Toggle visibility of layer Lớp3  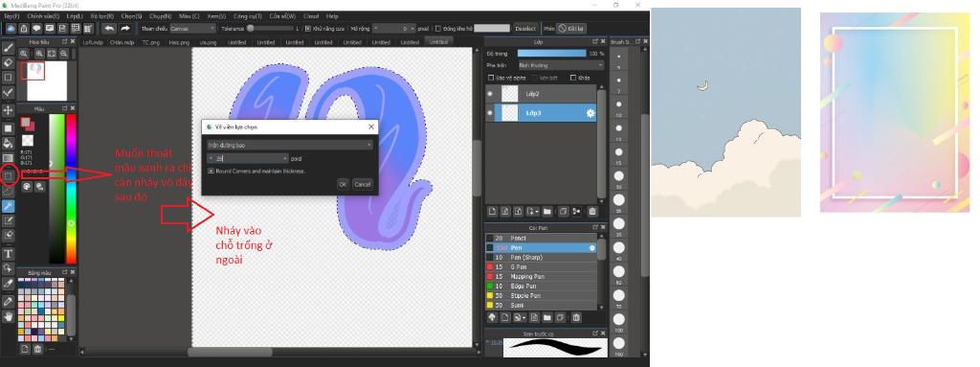(490, 113)
